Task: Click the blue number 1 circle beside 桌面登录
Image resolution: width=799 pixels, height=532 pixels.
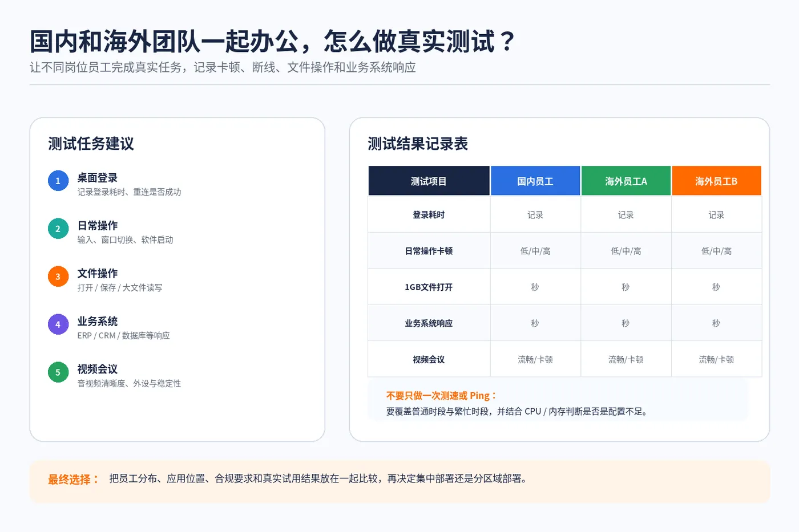Action: pos(58,181)
